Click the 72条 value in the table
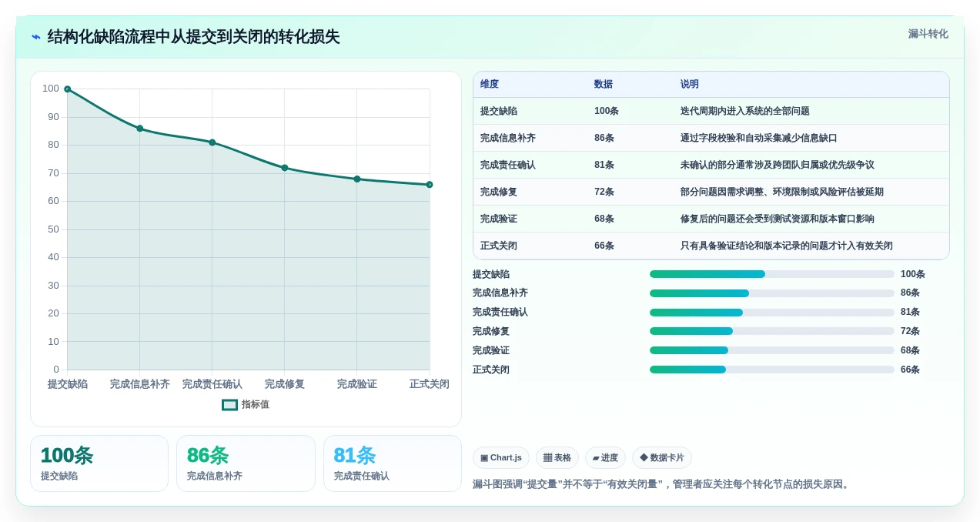 tap(604, 192)
